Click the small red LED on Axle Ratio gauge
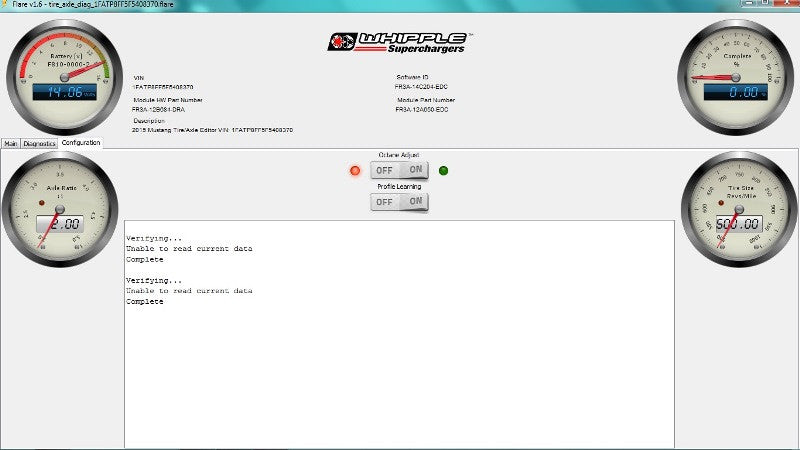 [41, 204]
